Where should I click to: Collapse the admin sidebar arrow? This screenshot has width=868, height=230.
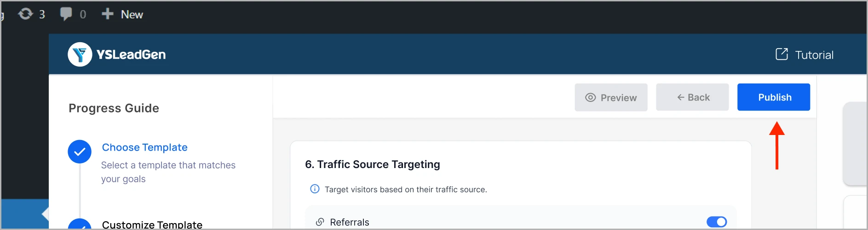(x=45, y=214)
